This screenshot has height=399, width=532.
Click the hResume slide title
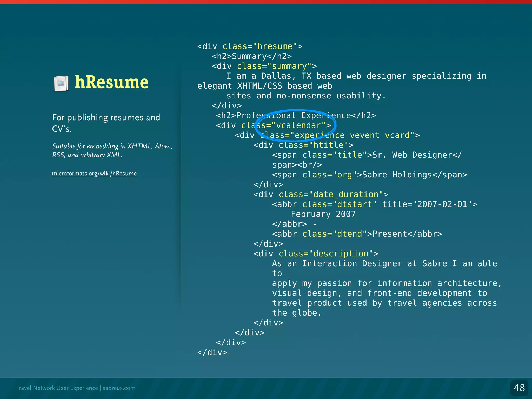pos(111,82)
